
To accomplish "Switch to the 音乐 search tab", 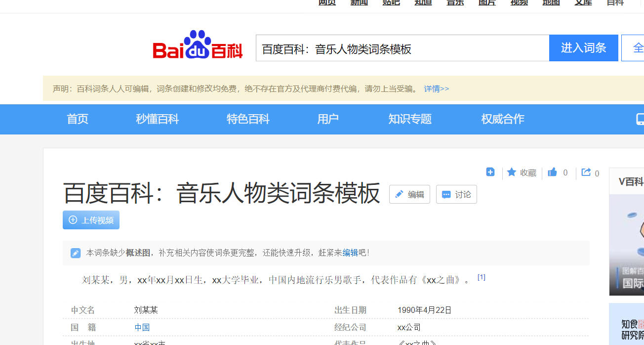I will [x=455, y=2].
